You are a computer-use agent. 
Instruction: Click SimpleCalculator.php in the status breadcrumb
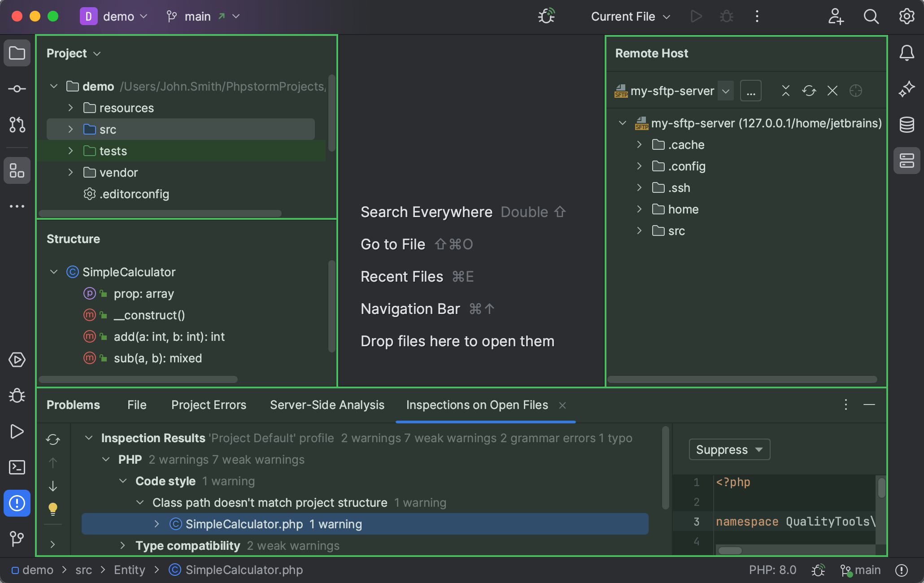coord(244,570)
